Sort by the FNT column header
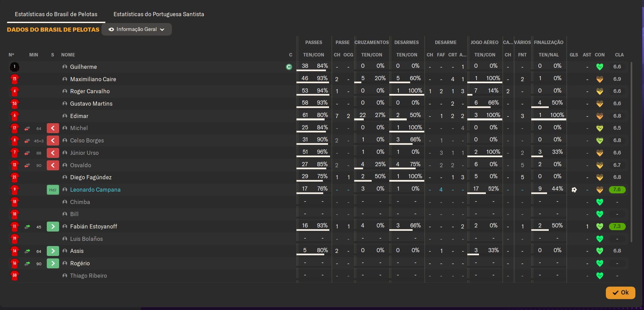The image size is (644, 310). (x=522, y=55)
